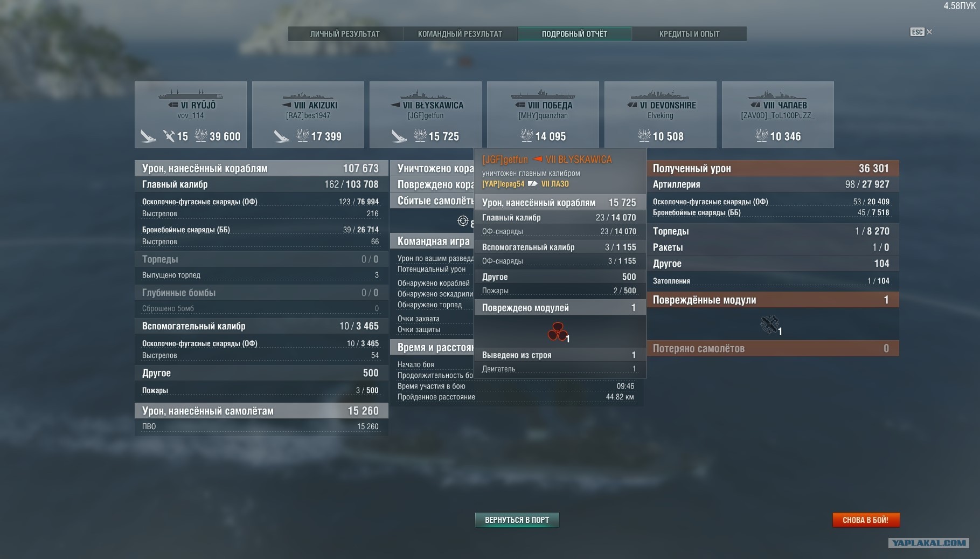
Task: Click the ПОБЕДА ship silhouette image
Action: coord(543,95)
